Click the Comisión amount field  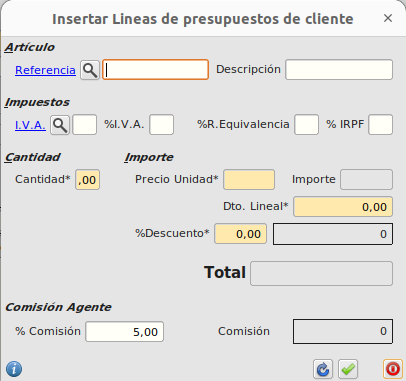click(x=343, y=331)
